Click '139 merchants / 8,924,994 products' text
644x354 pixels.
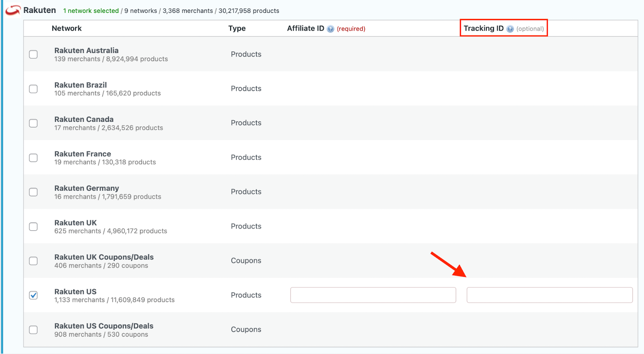[x=111, y=59]
